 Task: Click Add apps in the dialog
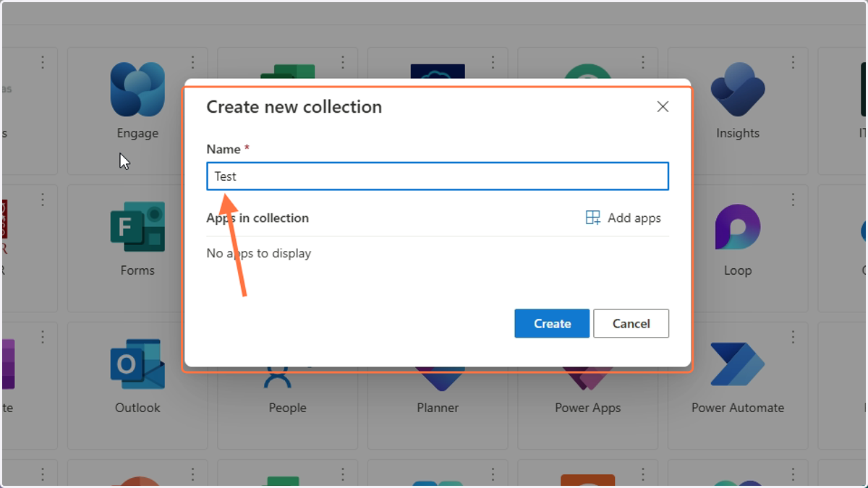click(x=623, y=218)
